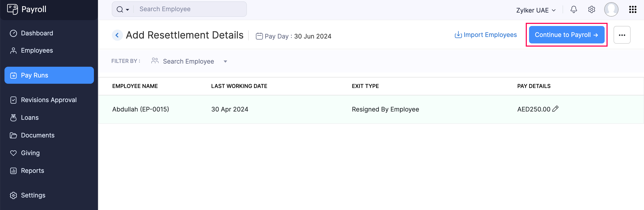The width and height of the screenshot is (644, 210).
Task: Go back using the left chevron
Action: pyautogui.click(x=117, y=35)
